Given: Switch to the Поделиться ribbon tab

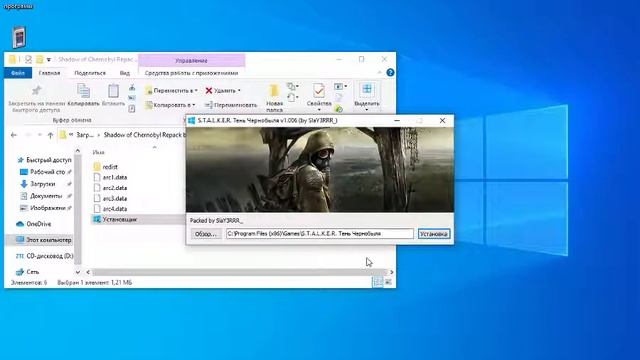Looking at the screenshot, I should [90, 73].
